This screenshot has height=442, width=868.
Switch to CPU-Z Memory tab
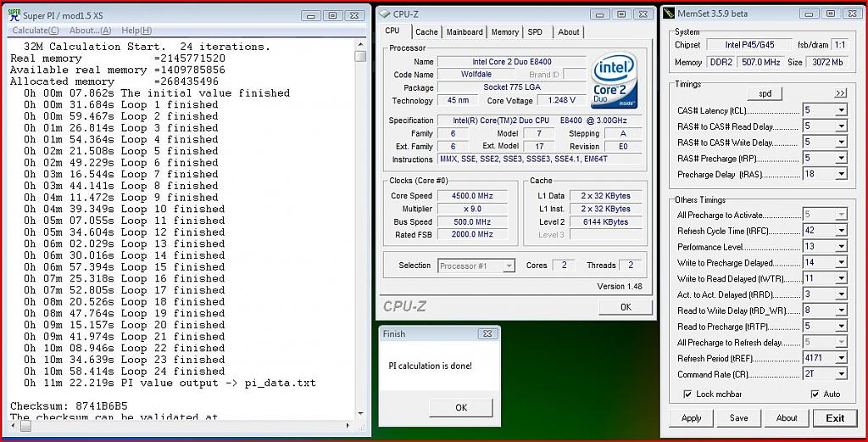(x=505, y=32)
